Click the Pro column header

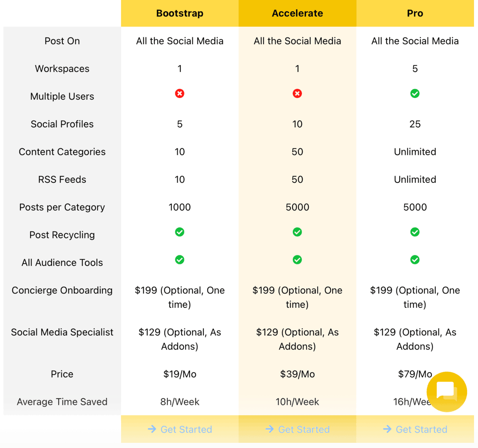(x=415, y=13)
